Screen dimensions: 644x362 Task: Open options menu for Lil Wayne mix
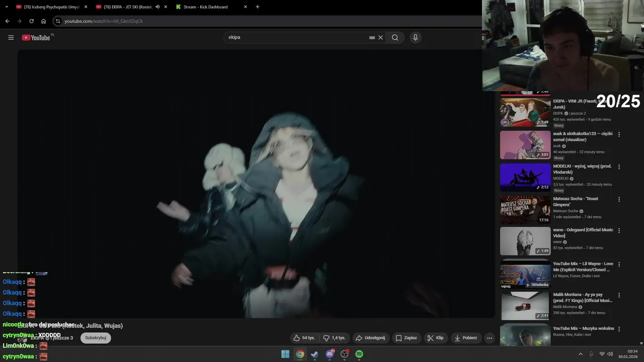click(x=619, y=264)
